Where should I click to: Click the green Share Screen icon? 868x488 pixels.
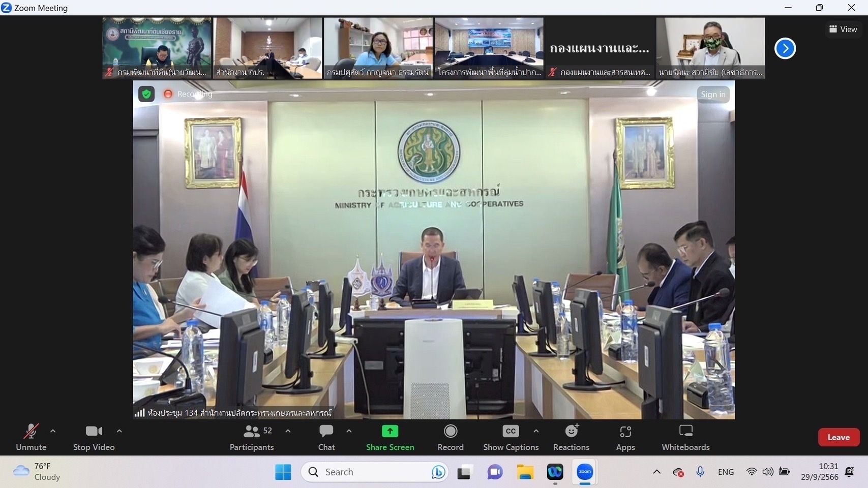pos(390,431)
